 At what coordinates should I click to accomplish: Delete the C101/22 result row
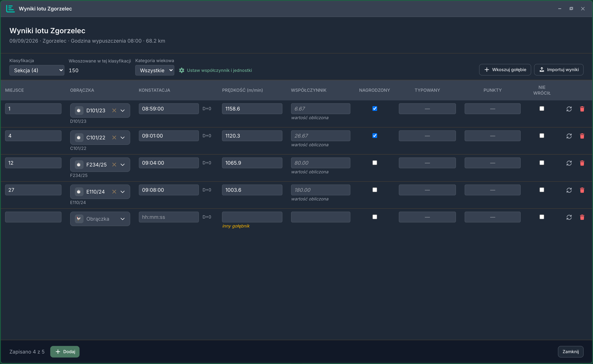582,136
